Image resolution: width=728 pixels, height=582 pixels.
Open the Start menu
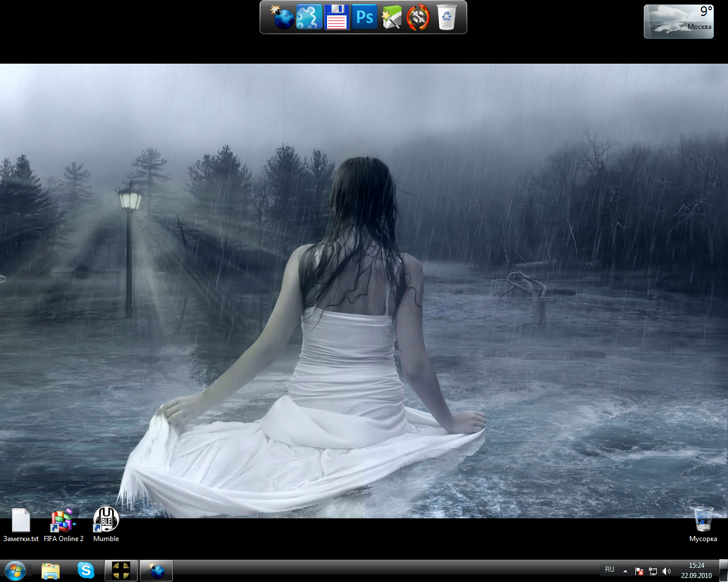[x=14, y=570]
